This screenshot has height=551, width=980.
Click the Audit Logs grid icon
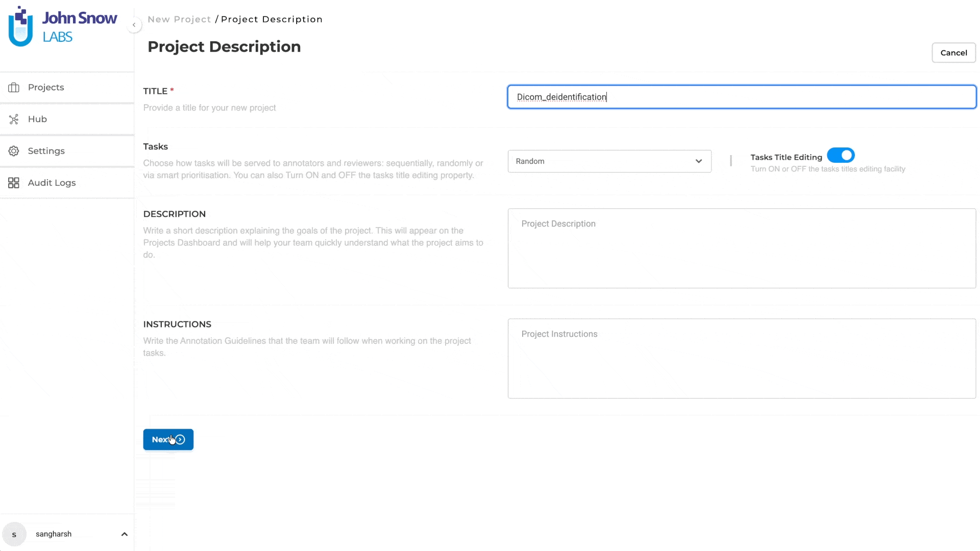[x=14, y=183]
